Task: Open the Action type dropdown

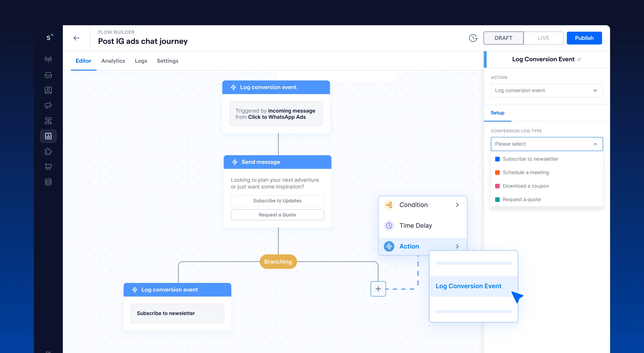Action: (x=547, y=91)
